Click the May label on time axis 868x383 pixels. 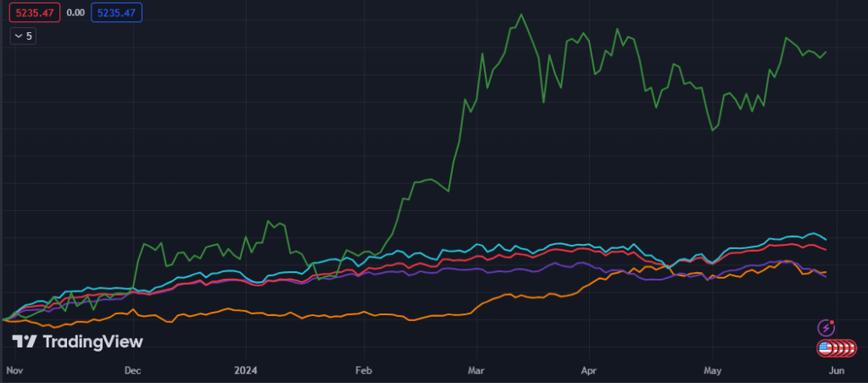(x=712, y=370)
